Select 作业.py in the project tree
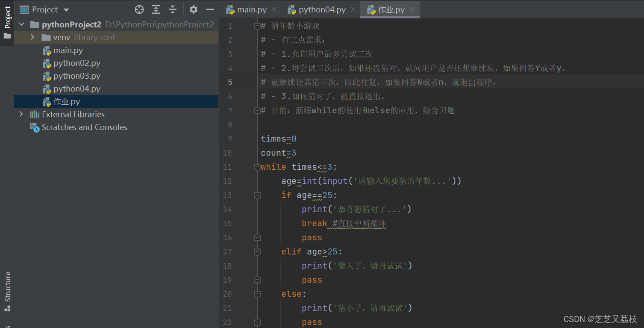Viewport: 644px width, 328px height. click(x=116, y=101)
